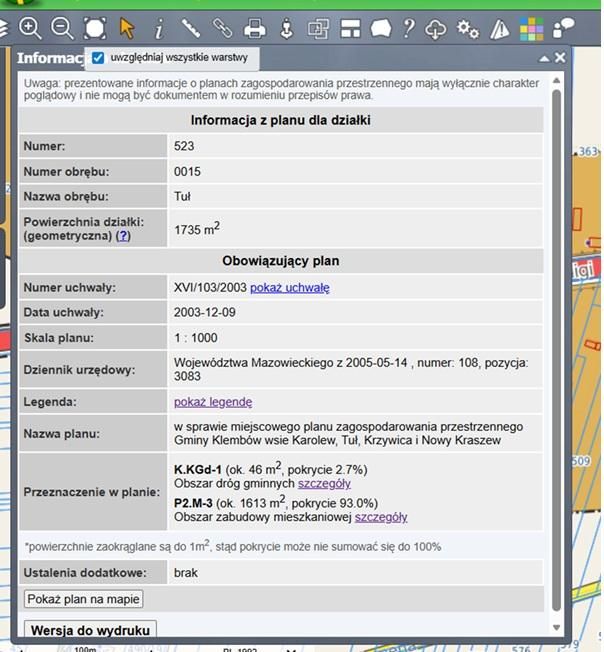Select the info identify tool
604x652 pixels.
click(159, 28)
